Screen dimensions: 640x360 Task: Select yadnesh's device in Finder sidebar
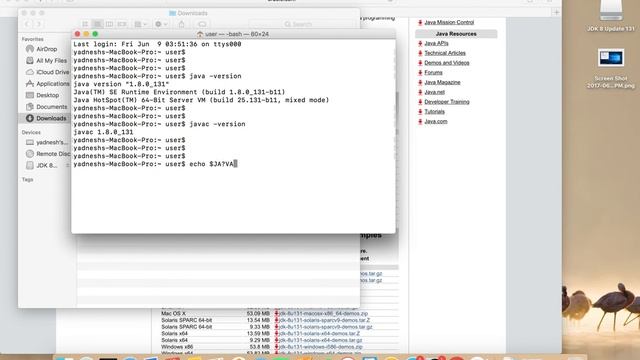point(51,142)
